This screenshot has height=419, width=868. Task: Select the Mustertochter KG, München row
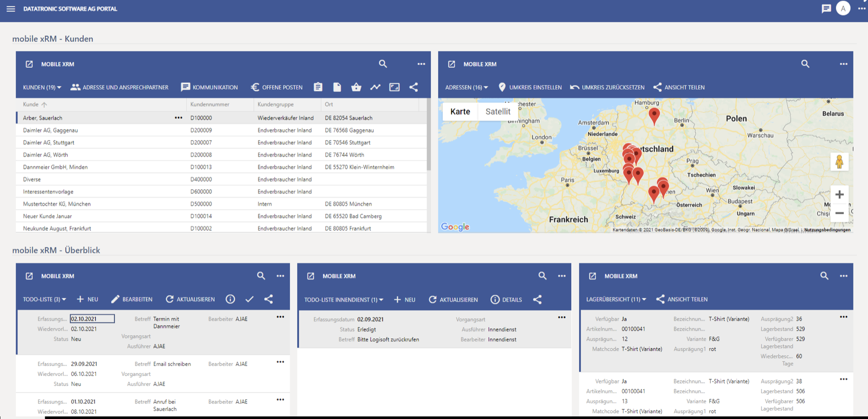coord(222,204)
